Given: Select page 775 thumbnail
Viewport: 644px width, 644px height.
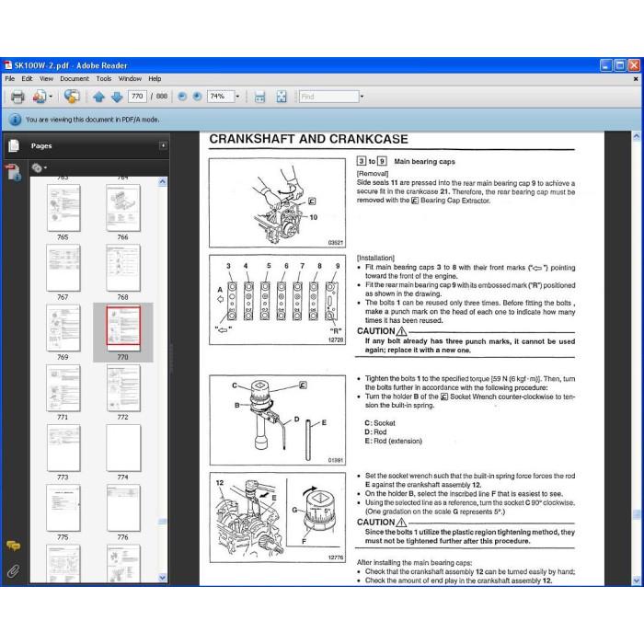Looking at the screenshot, I should point(63,508).
